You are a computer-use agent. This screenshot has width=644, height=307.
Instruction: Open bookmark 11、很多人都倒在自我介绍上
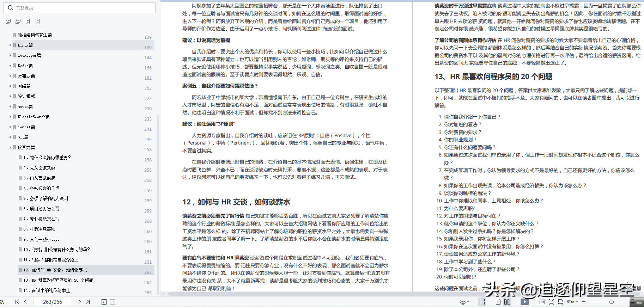coord(51,260)
